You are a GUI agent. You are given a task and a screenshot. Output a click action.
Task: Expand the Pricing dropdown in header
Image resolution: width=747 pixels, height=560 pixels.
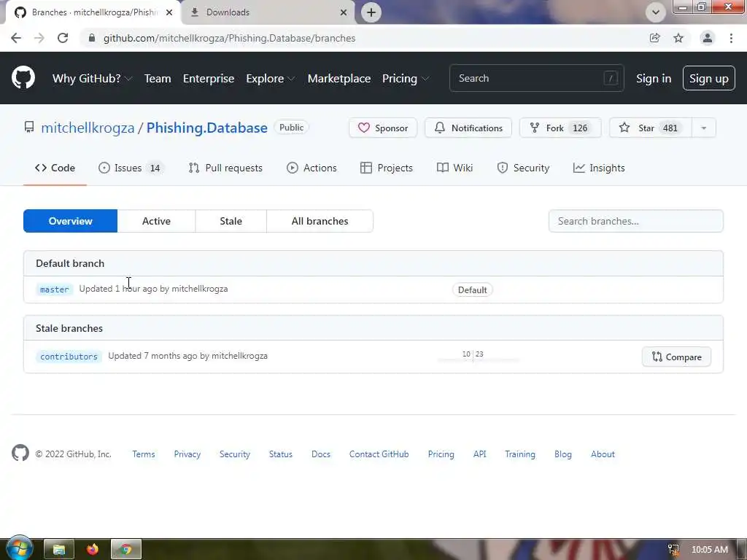click(x=405, y=79)
